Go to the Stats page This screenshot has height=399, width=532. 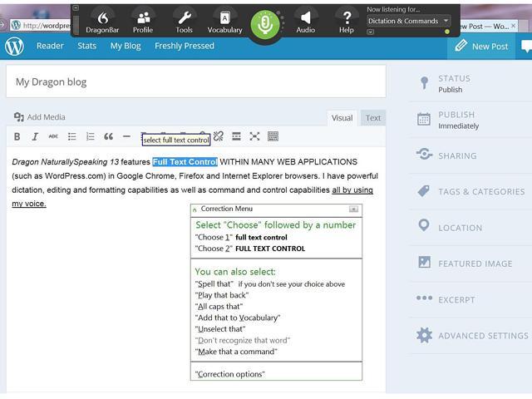(86, 46)
